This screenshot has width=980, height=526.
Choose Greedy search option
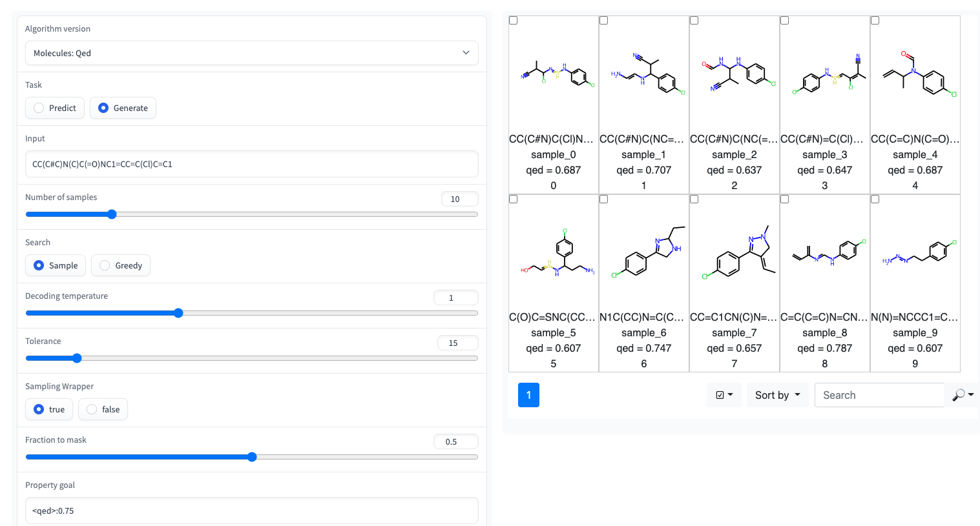105,265
